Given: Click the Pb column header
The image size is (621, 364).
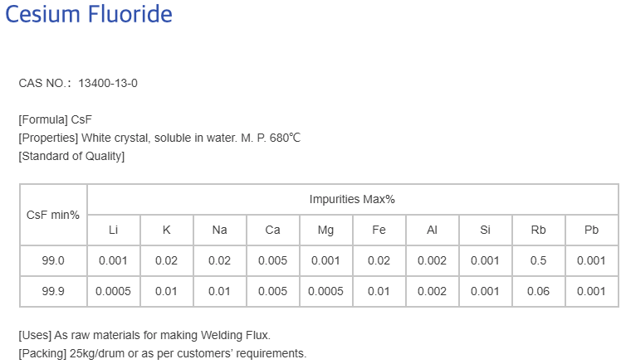Looking at the screenshot, I should 592,230.
